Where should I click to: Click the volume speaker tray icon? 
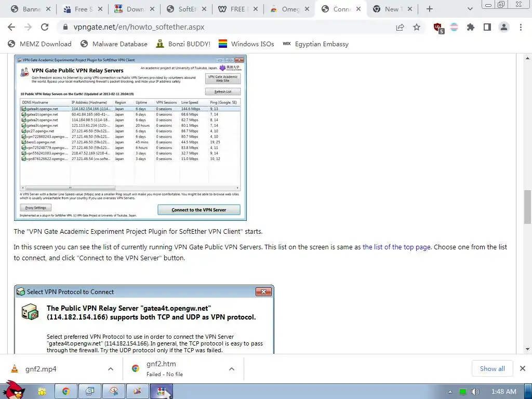[475, 392]
